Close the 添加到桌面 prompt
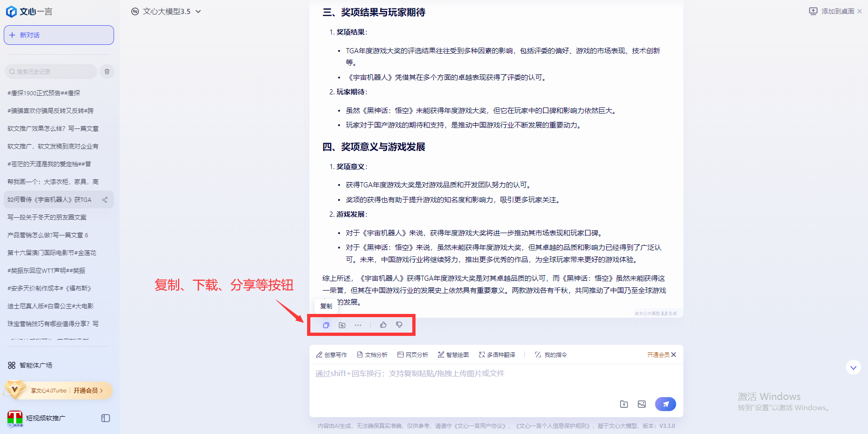868x434 pixels. tap(860, 11)
